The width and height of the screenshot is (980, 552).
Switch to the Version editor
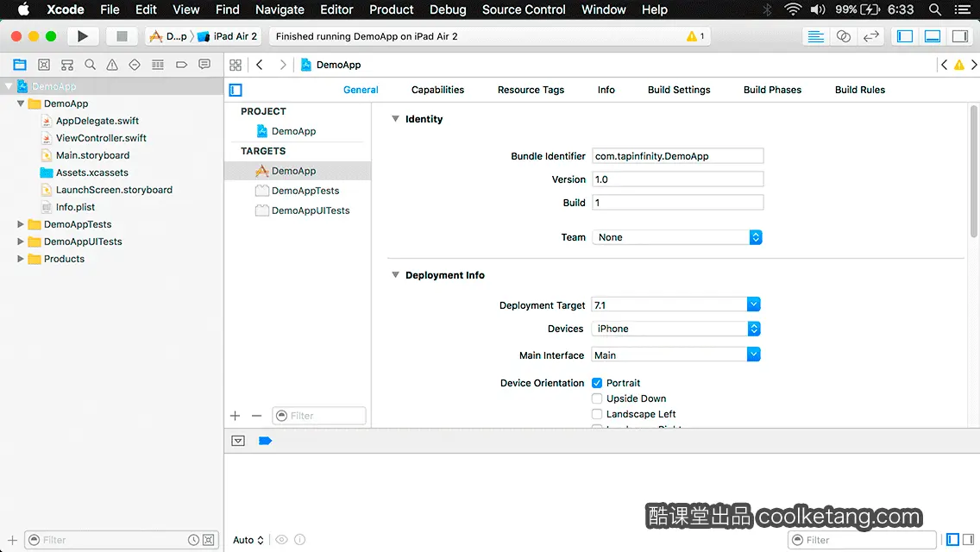pos(871,36)
